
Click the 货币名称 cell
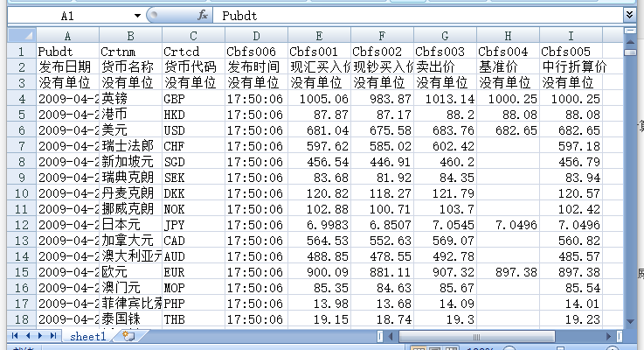130,67
